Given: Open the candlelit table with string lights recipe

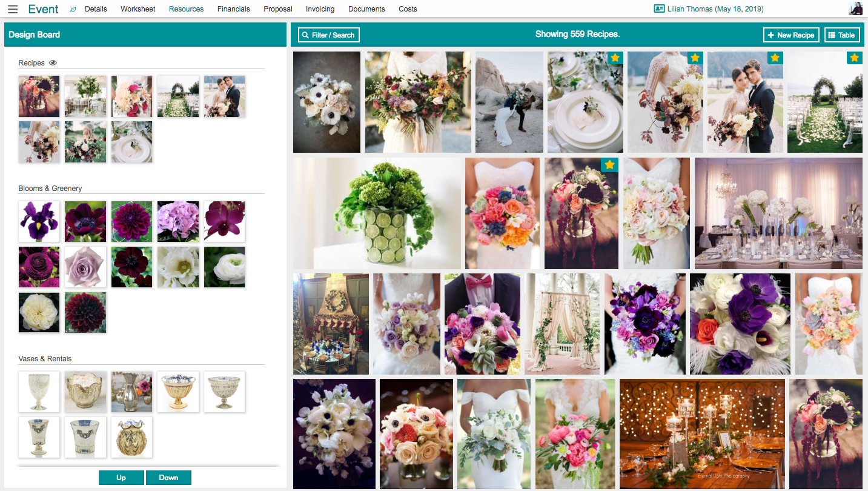Looking at the screenshot, I should [702, 434].
